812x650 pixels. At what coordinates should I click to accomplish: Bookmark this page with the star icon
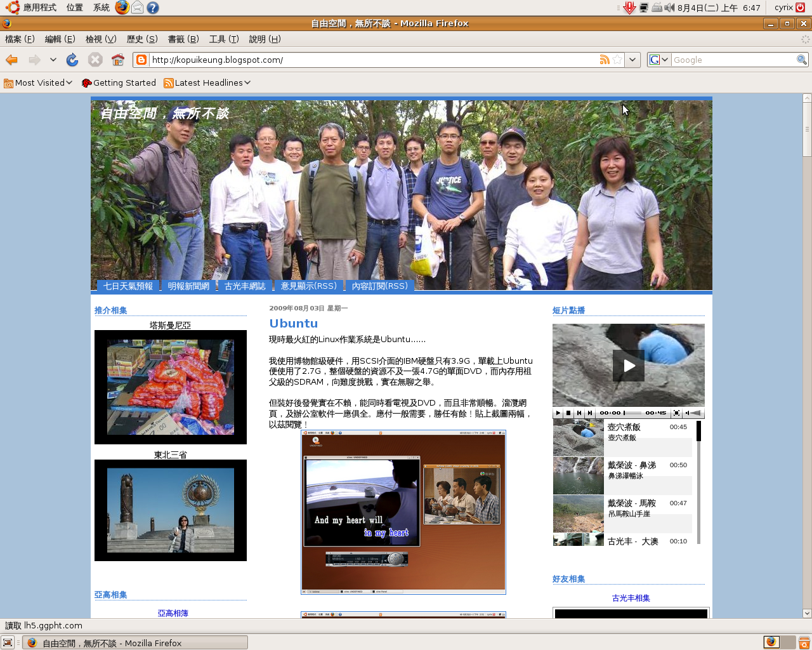tap(617, 60)
